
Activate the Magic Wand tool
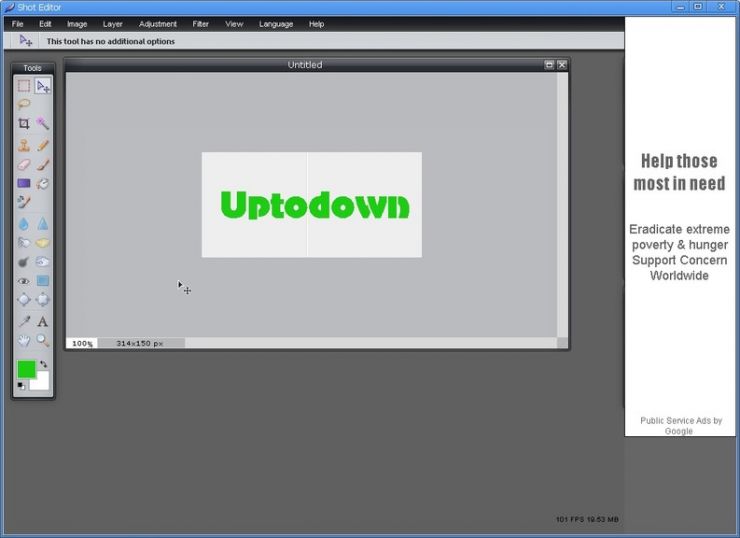(43, 124)
